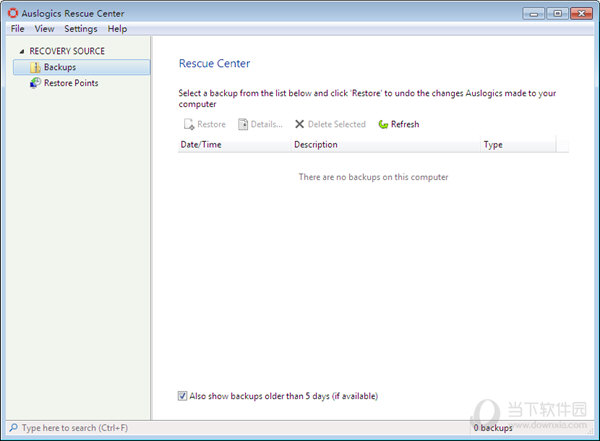Image resolution: width=600 pixels, height=441 pixels.
Task: Select Backups in the sidebar
Action: pyautogui.click(x=82, y=67)
